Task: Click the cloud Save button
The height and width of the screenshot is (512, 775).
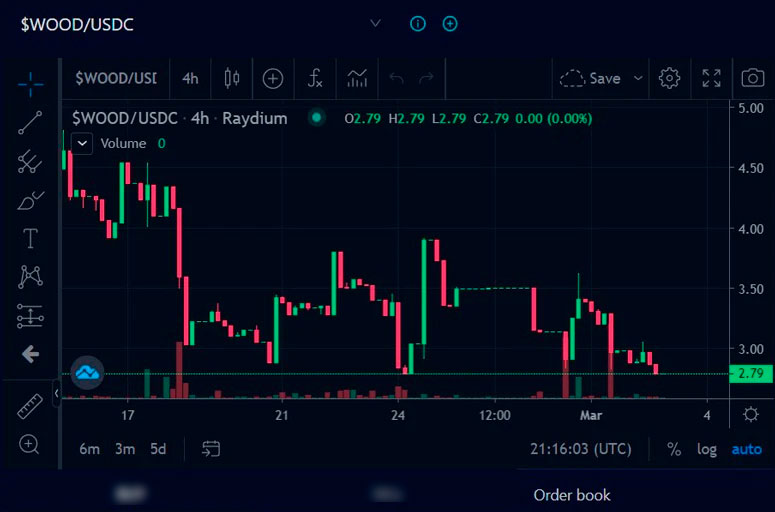Action: click(x=590, y=79)
